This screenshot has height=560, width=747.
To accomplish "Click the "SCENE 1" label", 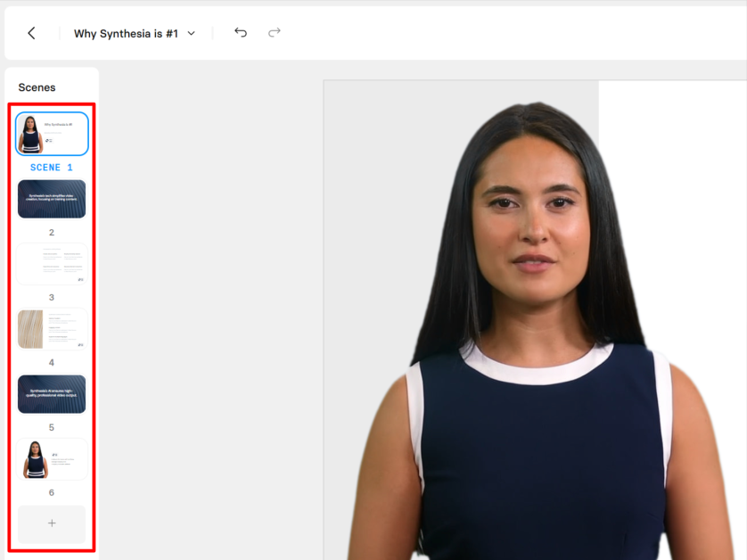I will tap(52, 168).
